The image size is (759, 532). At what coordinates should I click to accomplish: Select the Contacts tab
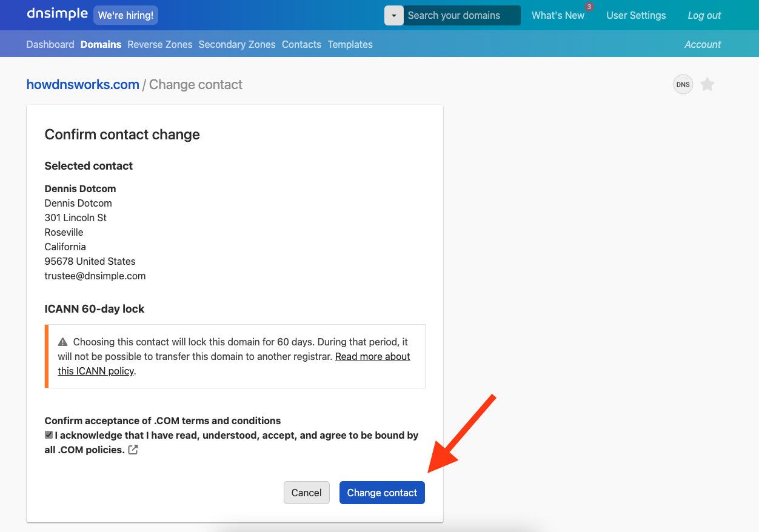point(301,44)
